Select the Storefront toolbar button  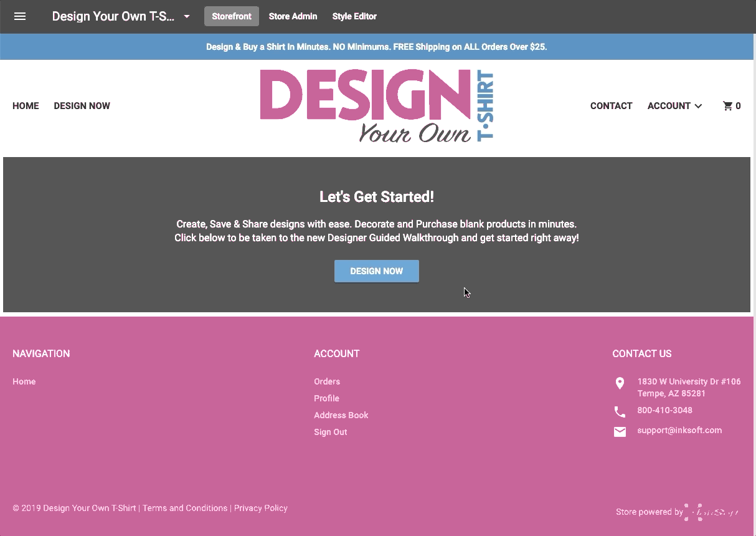(x=231, y=16)
